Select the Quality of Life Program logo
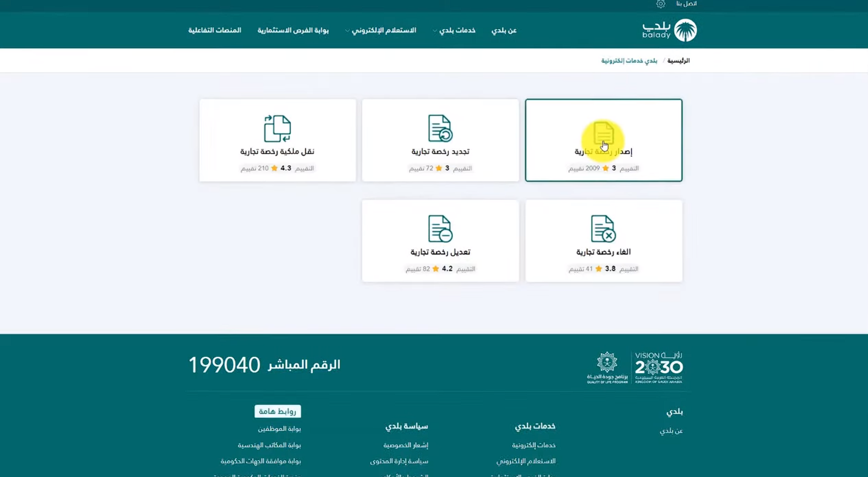Screen dimensions: 868x477 click(607, 366)
